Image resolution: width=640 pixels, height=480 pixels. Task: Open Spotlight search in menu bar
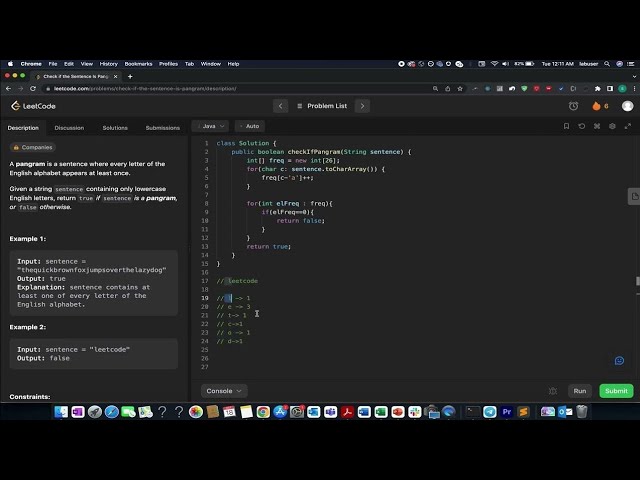607,64
